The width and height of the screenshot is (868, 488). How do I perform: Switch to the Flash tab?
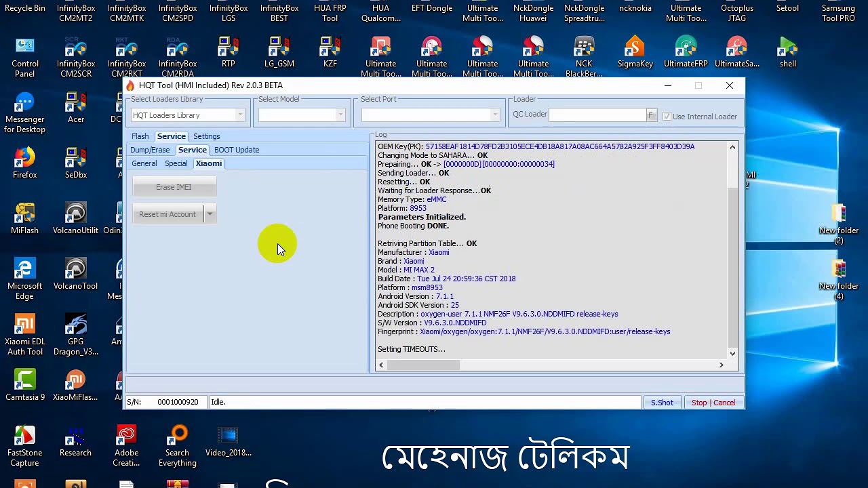tap(140, 136)
